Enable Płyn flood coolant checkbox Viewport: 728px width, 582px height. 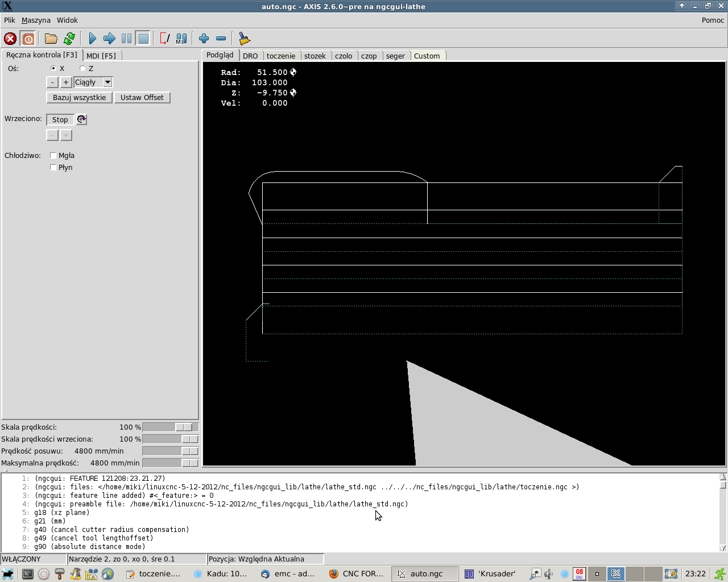click(53, 167)
